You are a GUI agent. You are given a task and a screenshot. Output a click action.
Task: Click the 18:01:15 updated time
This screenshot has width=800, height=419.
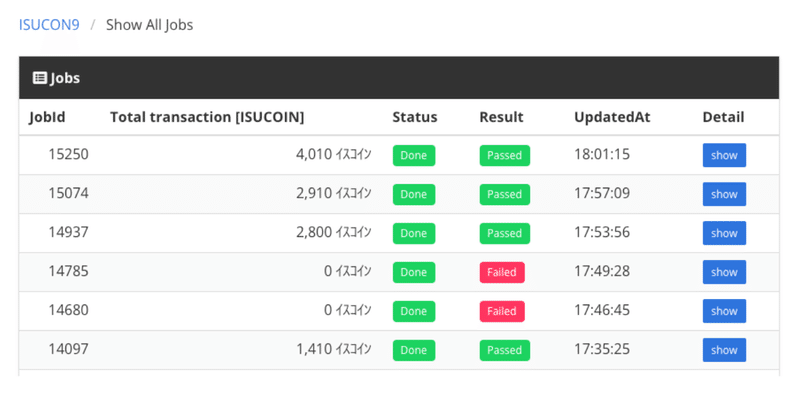coord(602,154)
